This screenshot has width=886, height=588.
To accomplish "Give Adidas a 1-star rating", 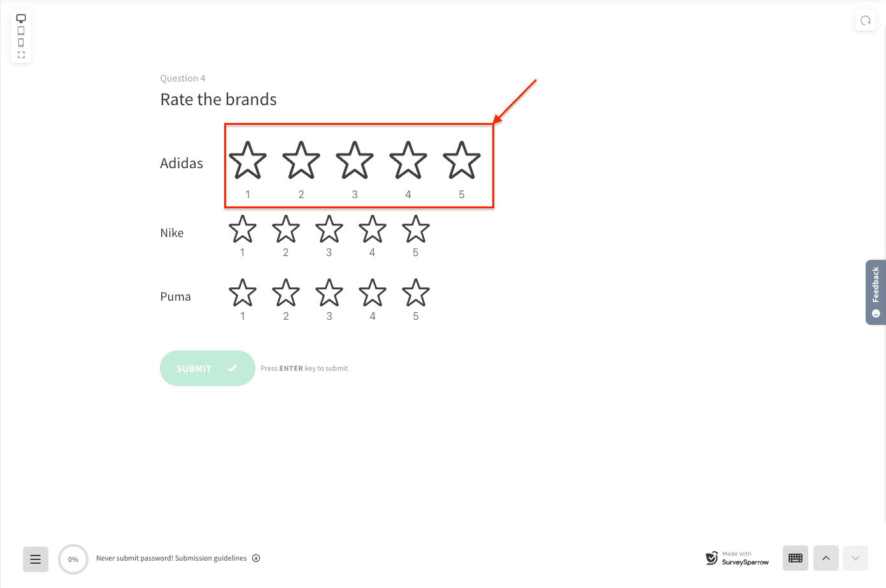I will [248, 161].
